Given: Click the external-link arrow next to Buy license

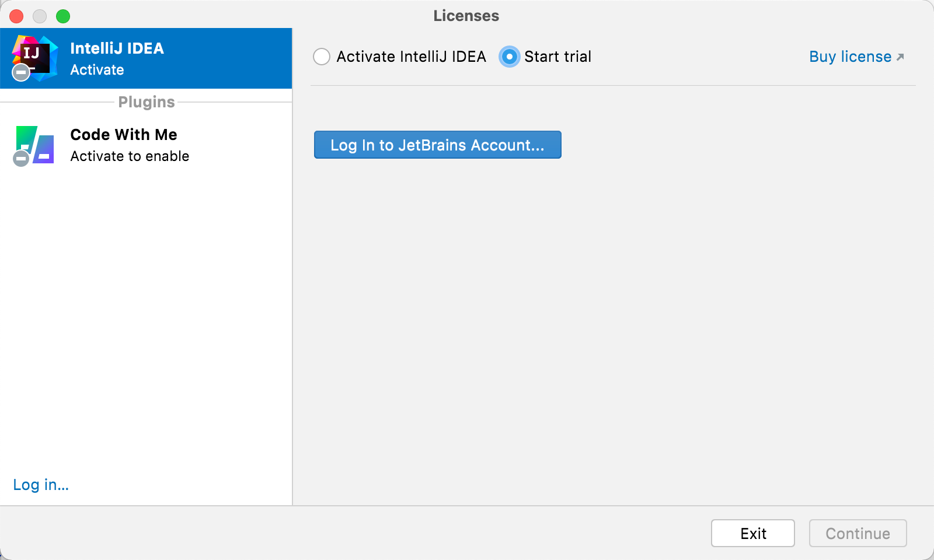Looking at the screenshot, I should 900,57.
